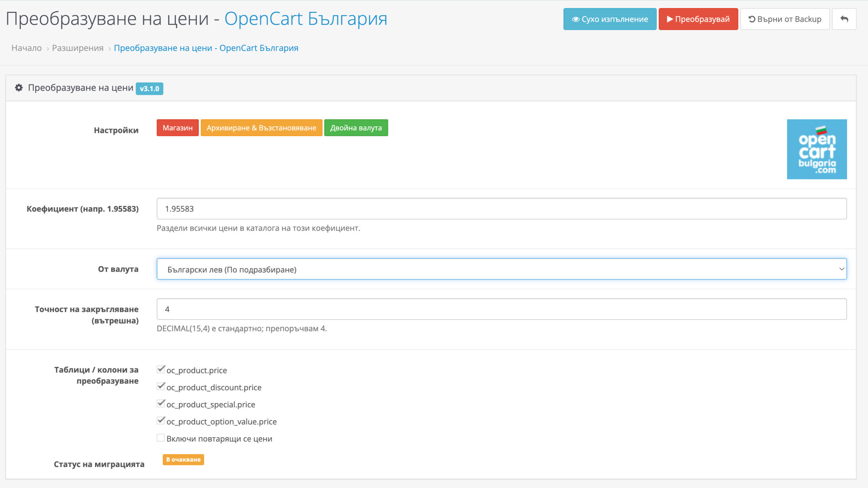Toggle oc_product_special.price checkbox
The image size is (868, 488).
pyautogui.click(x=161, y=404)
